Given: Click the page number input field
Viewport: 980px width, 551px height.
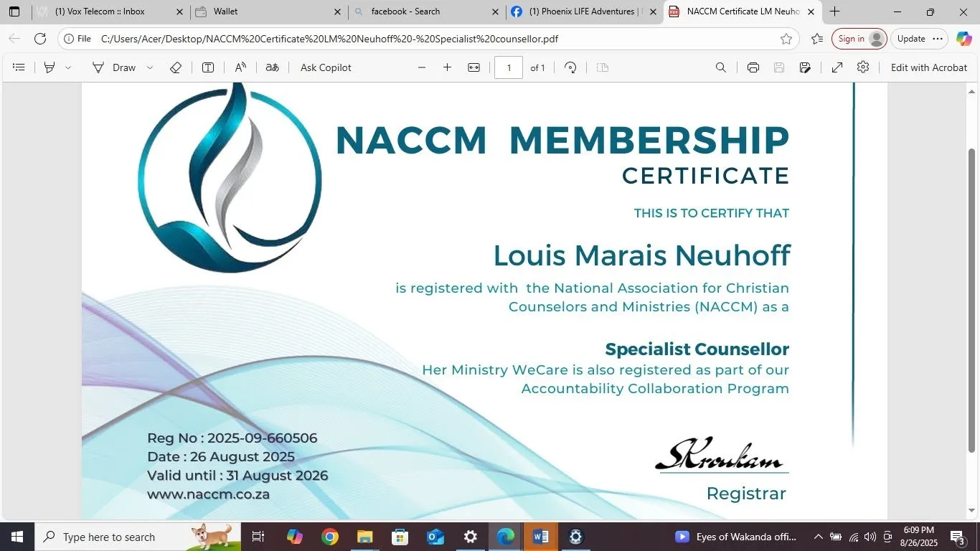Looking at the screenshot, I should 509,67.
